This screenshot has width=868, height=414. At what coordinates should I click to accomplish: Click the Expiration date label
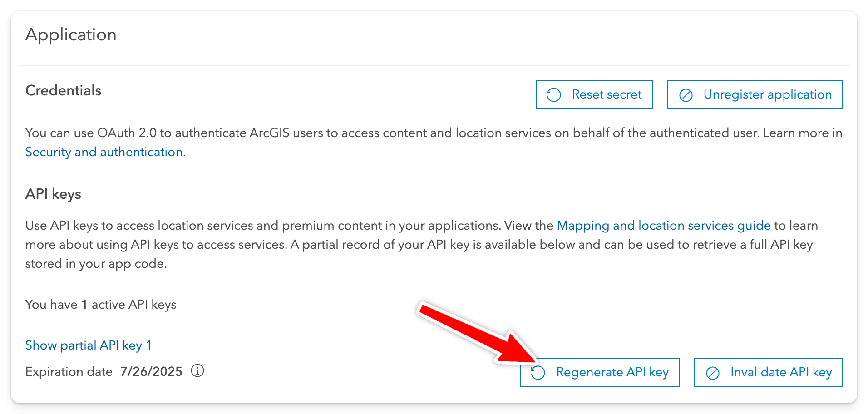(x=69, y=372)
